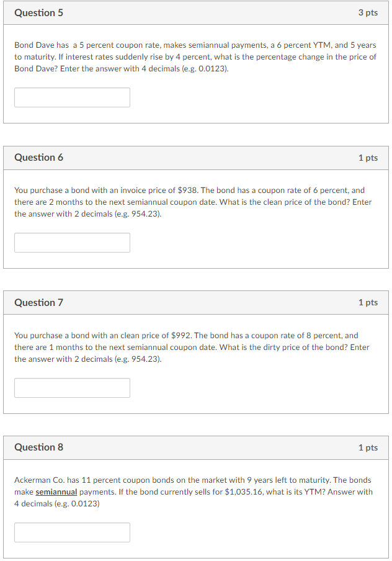Select the Question 6 header
This screenshot has width=392, height=561.
point(38,157)
